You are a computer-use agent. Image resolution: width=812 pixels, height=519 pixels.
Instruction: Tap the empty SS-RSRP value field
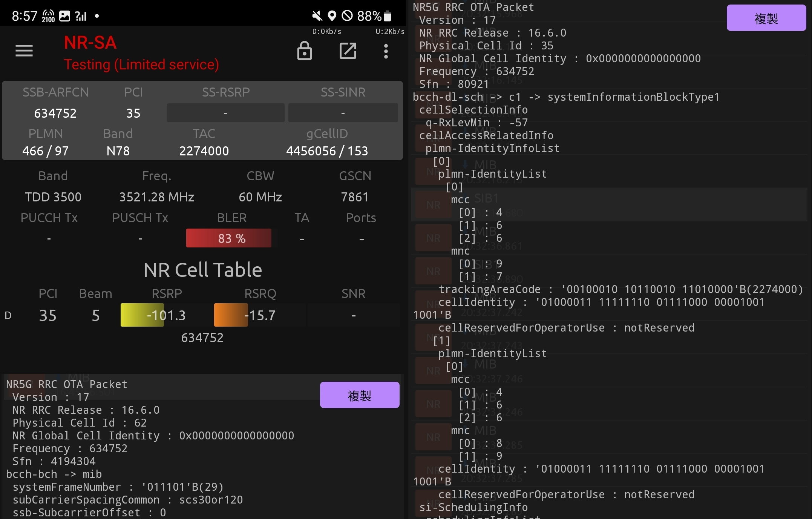click(x=225, y=113)
